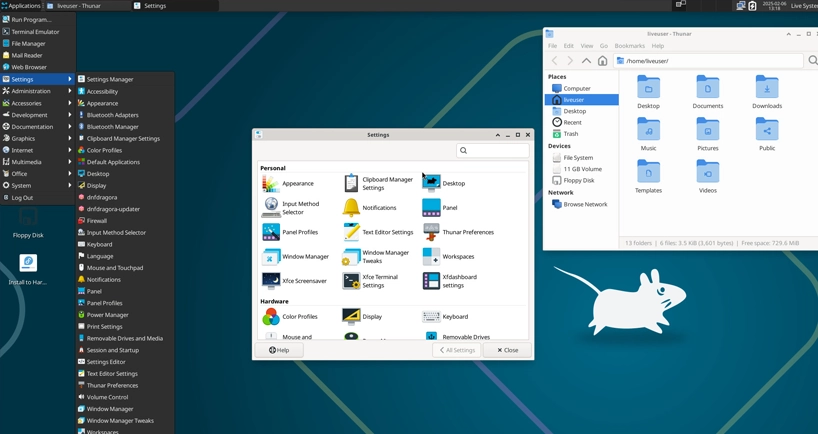Click the Close button in Settings dialog

(x=507, y=350)
